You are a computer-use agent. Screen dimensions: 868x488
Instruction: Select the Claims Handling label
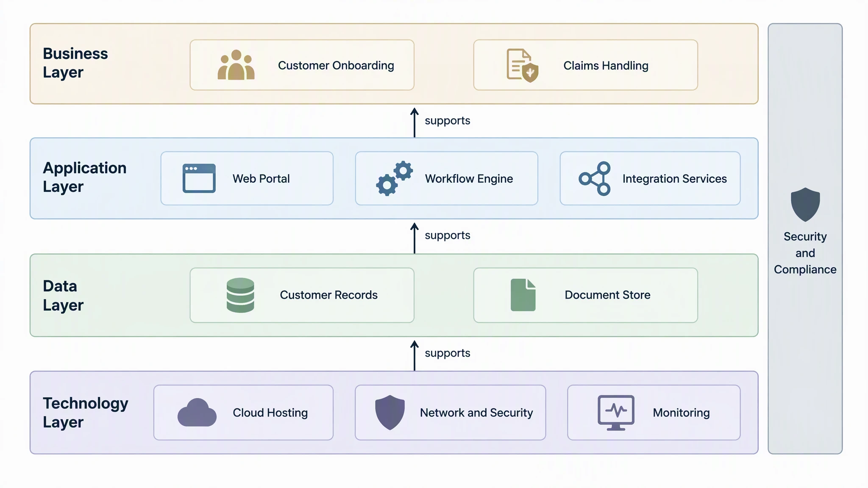[606, 66]
